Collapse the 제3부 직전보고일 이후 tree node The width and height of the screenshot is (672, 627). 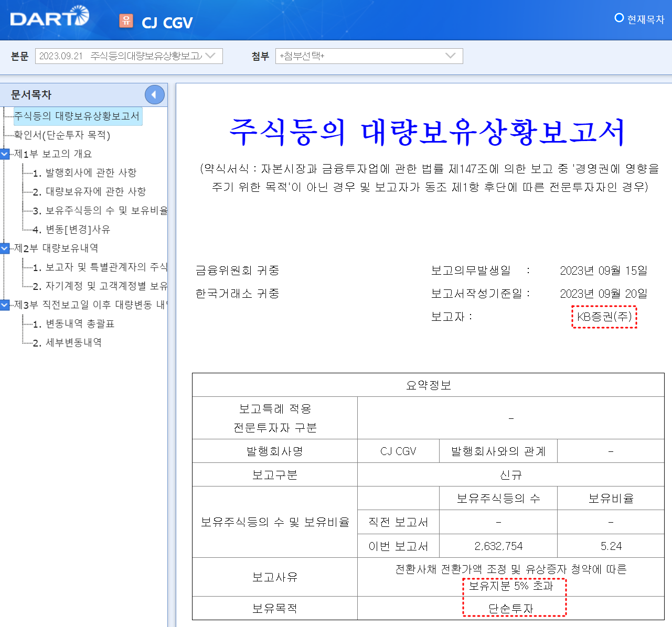click(5, 305)
